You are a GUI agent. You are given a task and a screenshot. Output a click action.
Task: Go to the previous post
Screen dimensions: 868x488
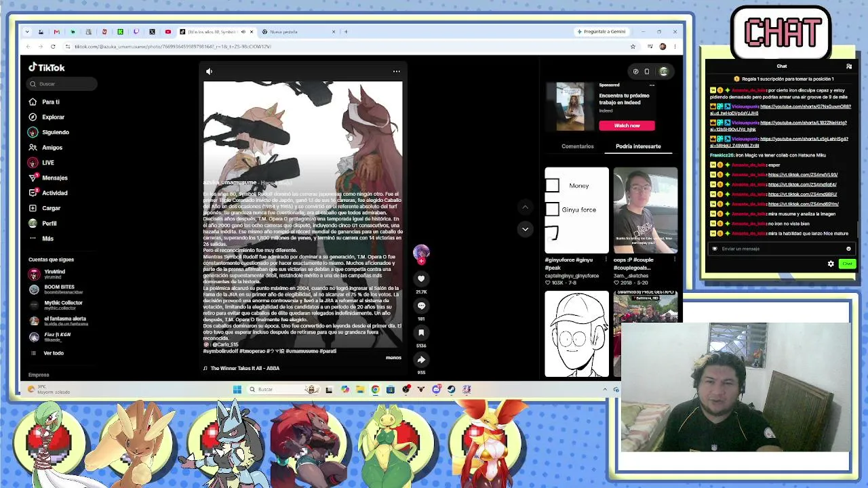[525, 207]
